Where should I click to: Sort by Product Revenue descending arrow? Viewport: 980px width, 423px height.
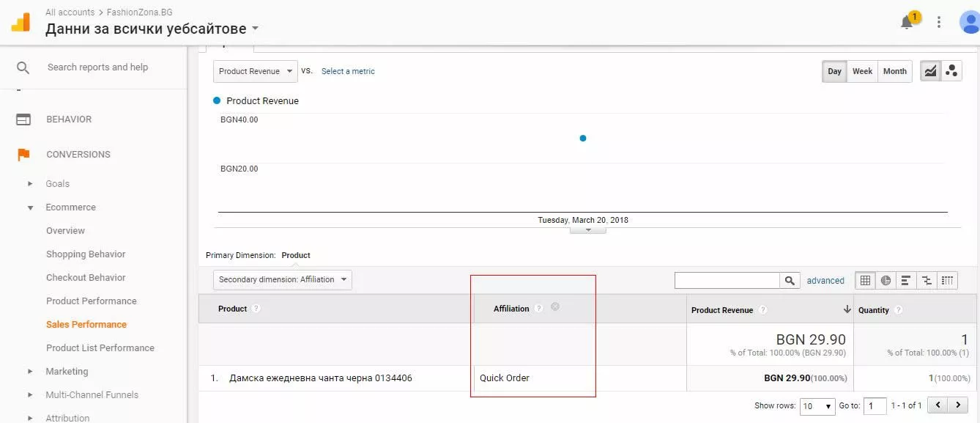tap(847, 309)
